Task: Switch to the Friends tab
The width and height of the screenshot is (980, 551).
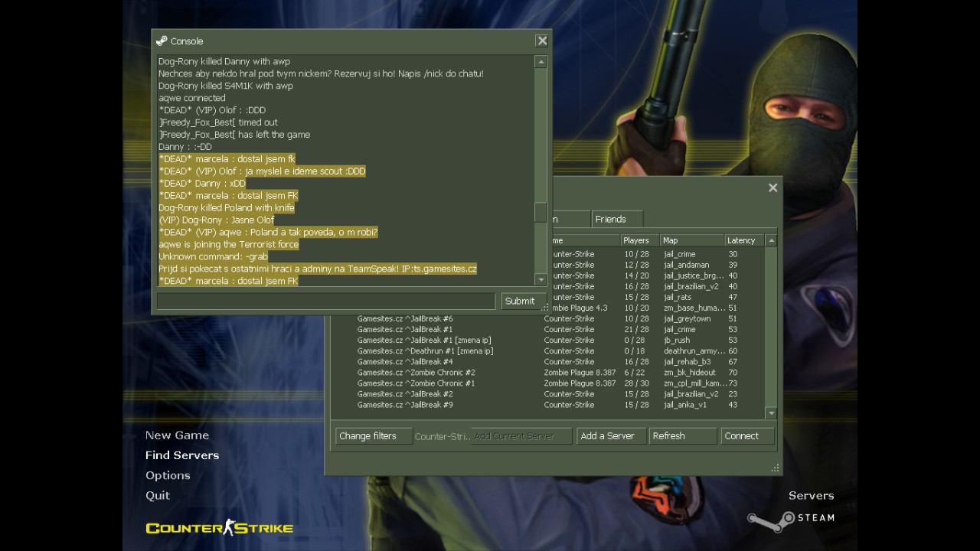Action: pyautogui.click(x=617, y=219)
